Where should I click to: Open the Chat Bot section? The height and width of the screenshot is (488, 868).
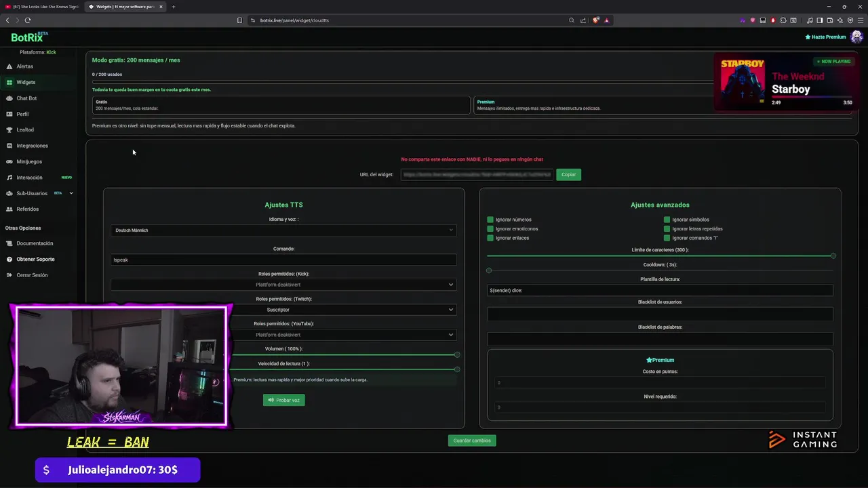pyautogui.click(x=26, y=98)
